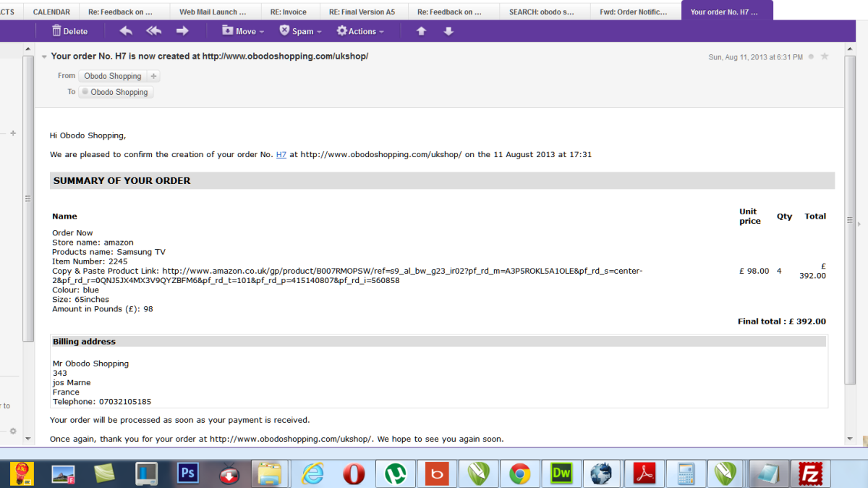Open Calculator from the taskbar

coord(685,474)
